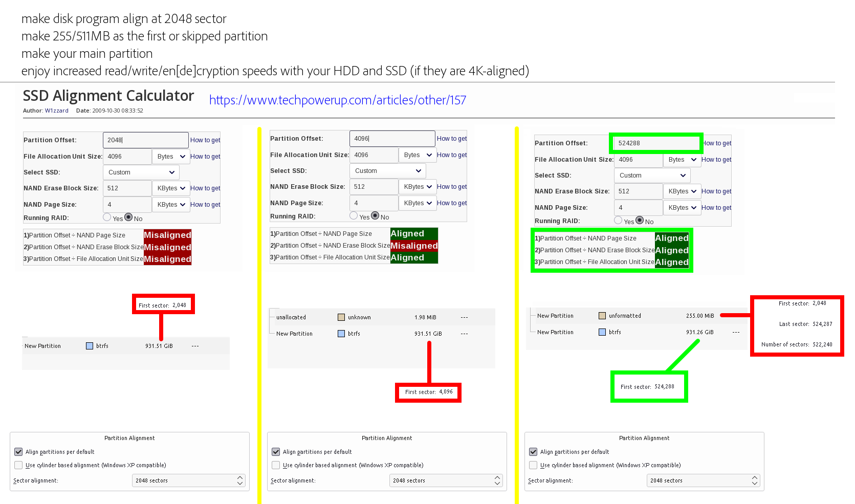Select Running RAID Yes in the 2048-offset calculator
The image size is (855, 504).
107,217
